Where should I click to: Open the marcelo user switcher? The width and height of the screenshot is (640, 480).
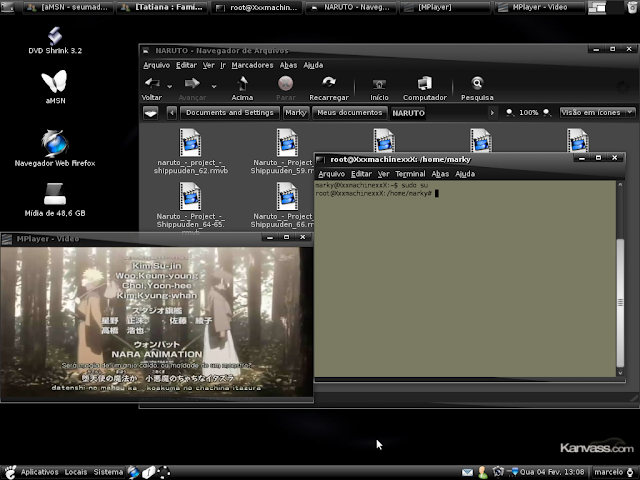coord(613,472)
